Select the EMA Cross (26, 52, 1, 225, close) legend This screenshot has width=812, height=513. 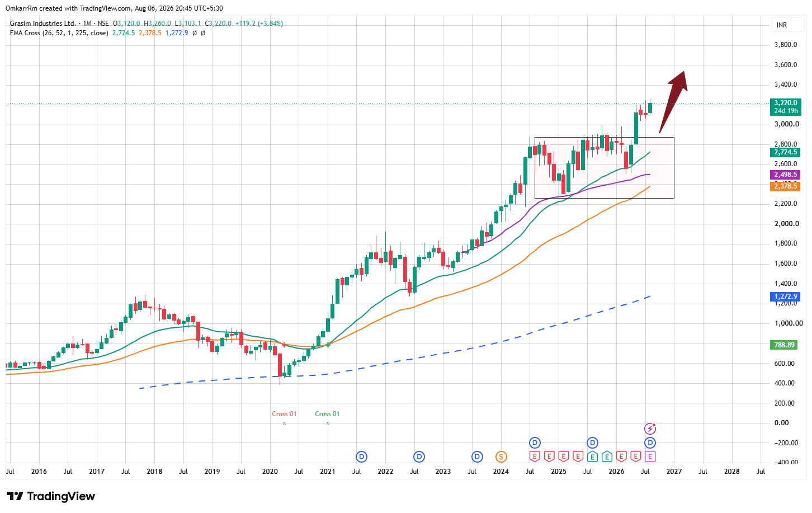(x=59, y=33)
